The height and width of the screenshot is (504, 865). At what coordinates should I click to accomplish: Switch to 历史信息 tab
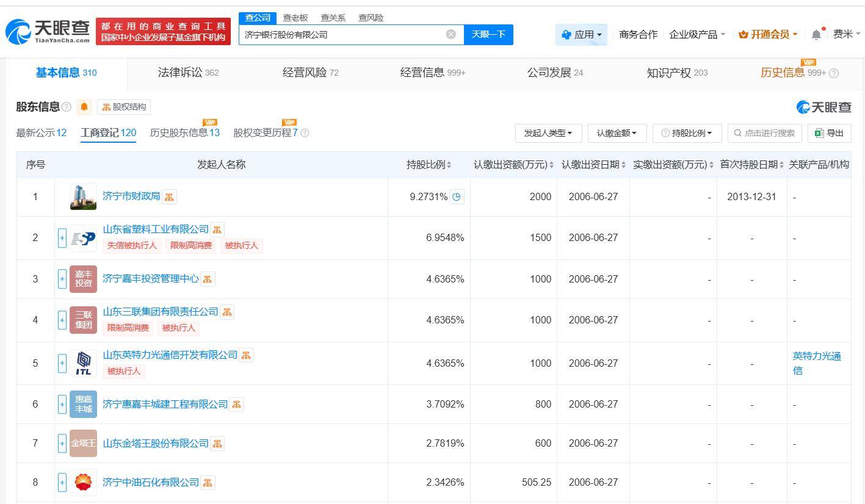[x=793, y=73]
